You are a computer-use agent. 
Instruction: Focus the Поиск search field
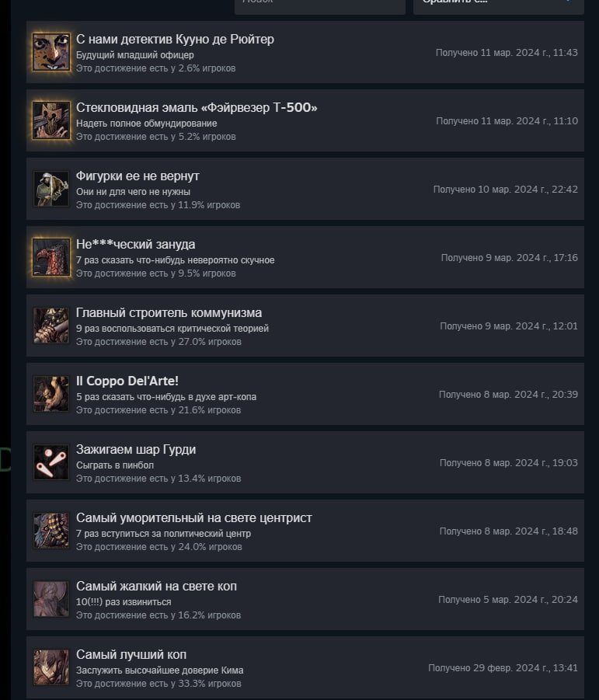point(320,5)
